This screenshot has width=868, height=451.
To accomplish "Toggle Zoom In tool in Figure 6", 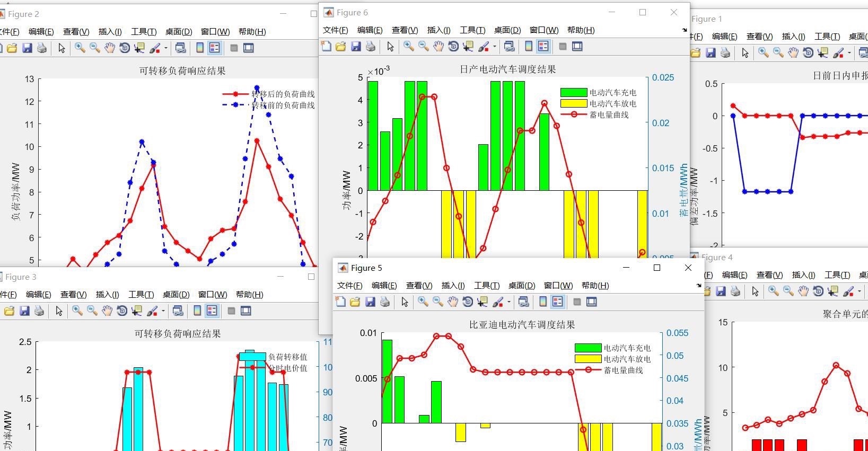I will tap(409, 47).
